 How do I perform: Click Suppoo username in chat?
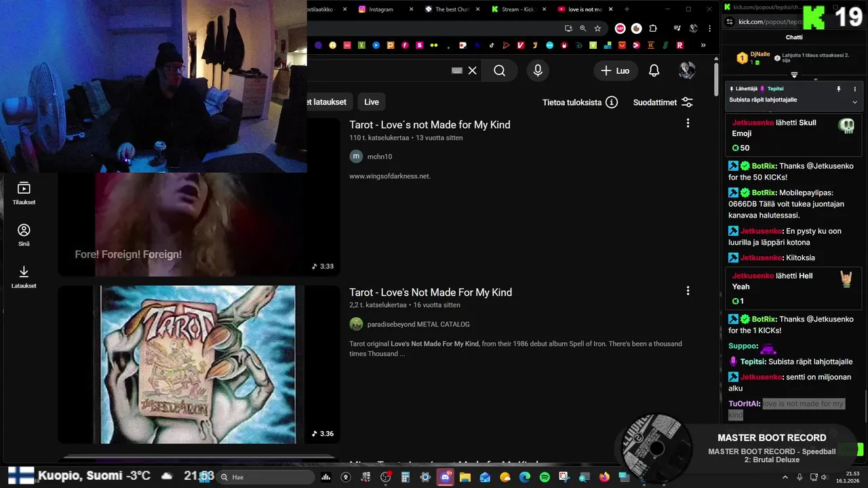click(x=743, y=346)
